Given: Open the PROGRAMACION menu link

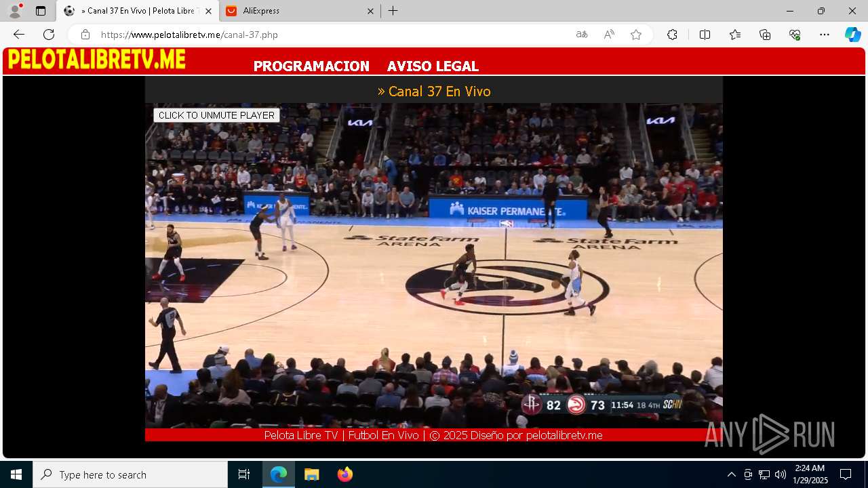Looking at the screenshot, I should pyautogui.click(x=311, y=66).
